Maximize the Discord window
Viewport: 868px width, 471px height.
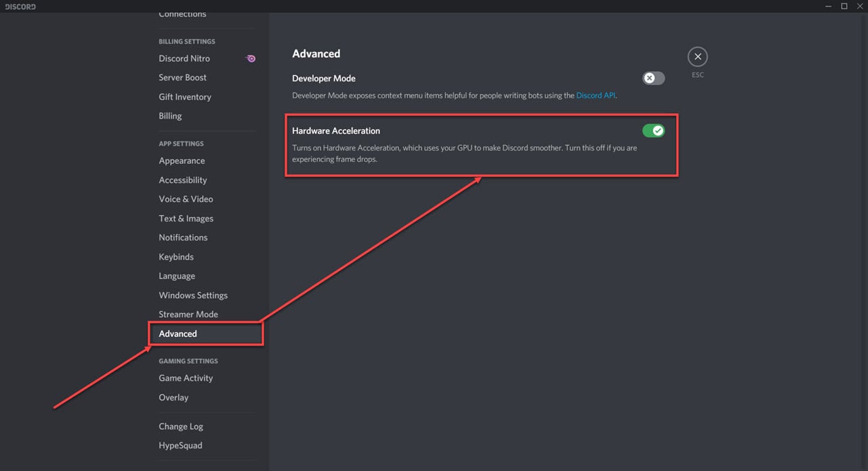(844, 6)
